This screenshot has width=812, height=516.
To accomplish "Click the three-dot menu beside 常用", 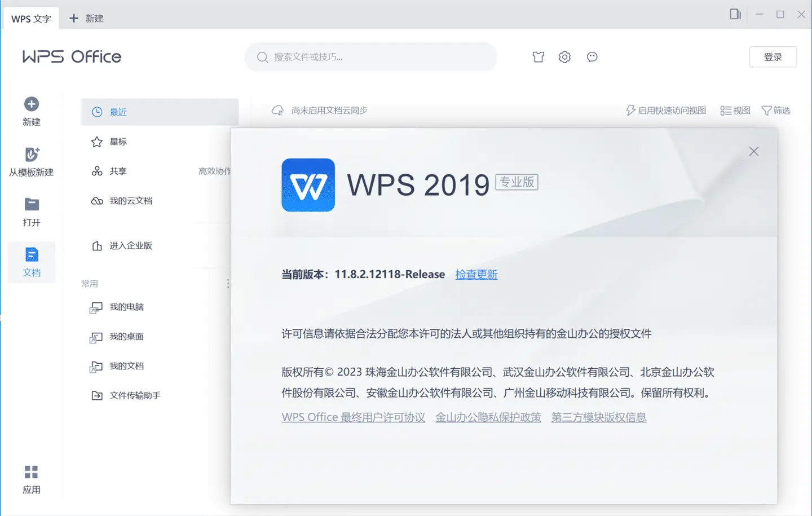I will click(228, 284).
